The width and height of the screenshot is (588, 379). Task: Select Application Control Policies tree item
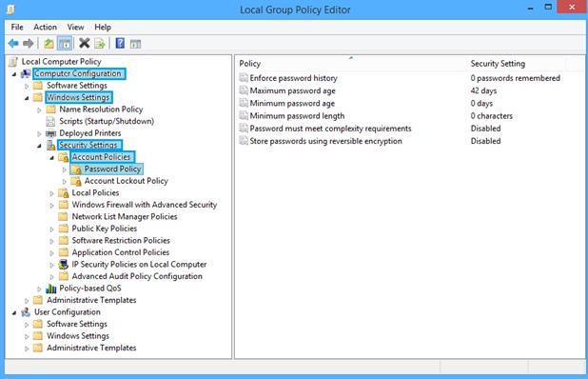[x=121, y=252]
